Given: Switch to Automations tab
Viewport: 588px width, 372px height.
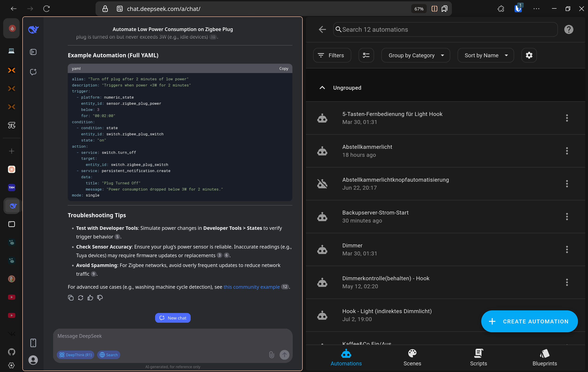Looking at the screenshot, I should click(346, 358).
